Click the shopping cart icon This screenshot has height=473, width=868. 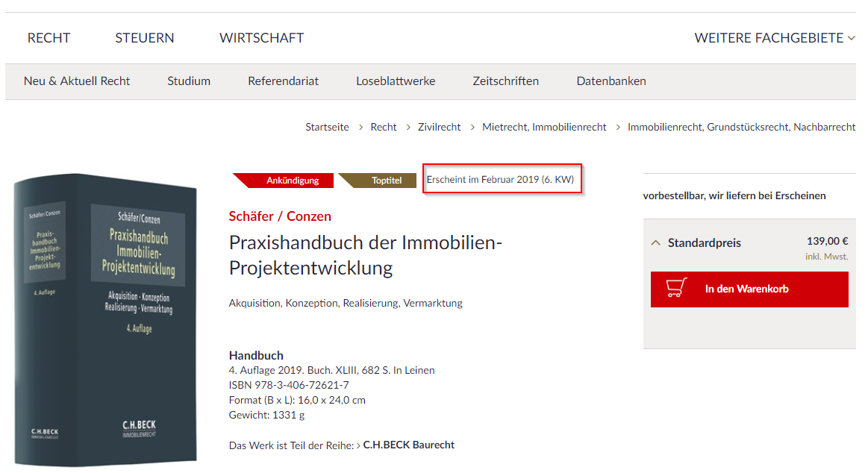676,288
